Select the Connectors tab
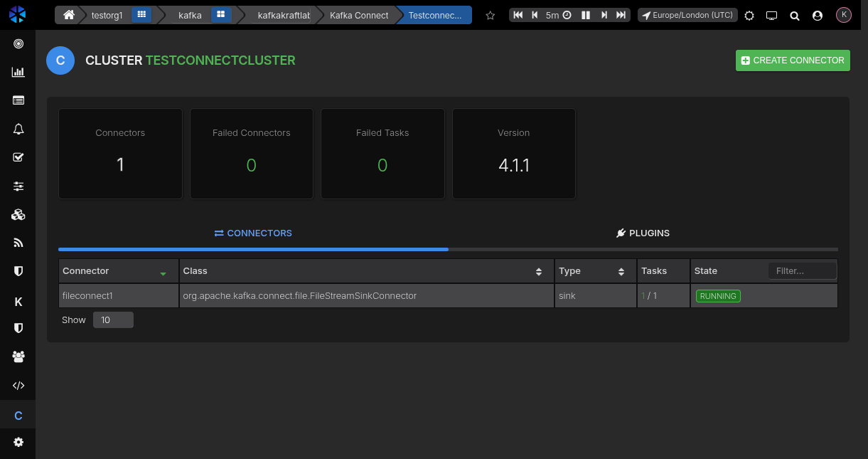The height and width of the screenshot is (459, 868). tap(253, 233)
